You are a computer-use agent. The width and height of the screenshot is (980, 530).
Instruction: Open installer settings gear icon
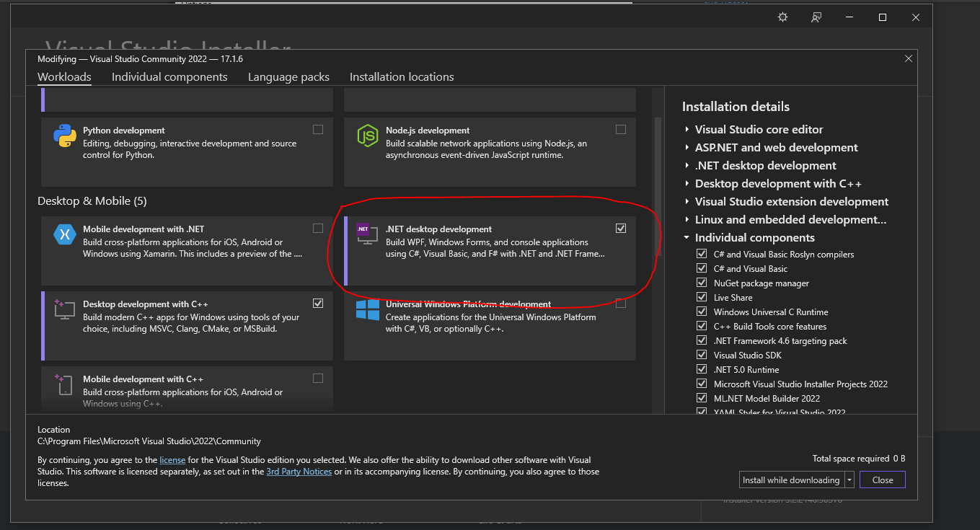[783, 17]
